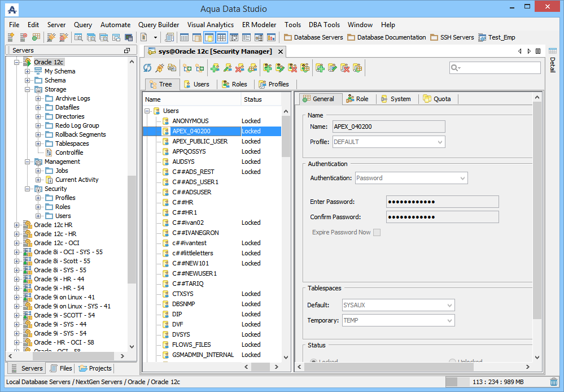Image resolution: width=564 pixels, height=392 pixels.
Task: Click the garbage collection trash can icon
Action: click(x=554, y=382)
